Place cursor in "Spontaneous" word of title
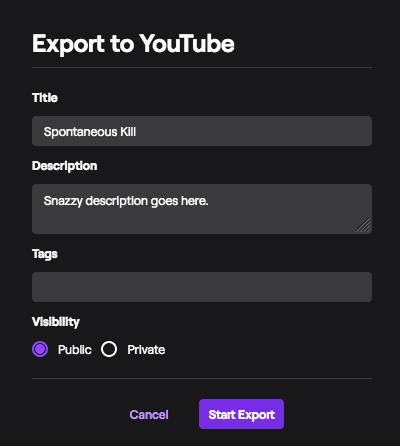 tap(80, 132)
